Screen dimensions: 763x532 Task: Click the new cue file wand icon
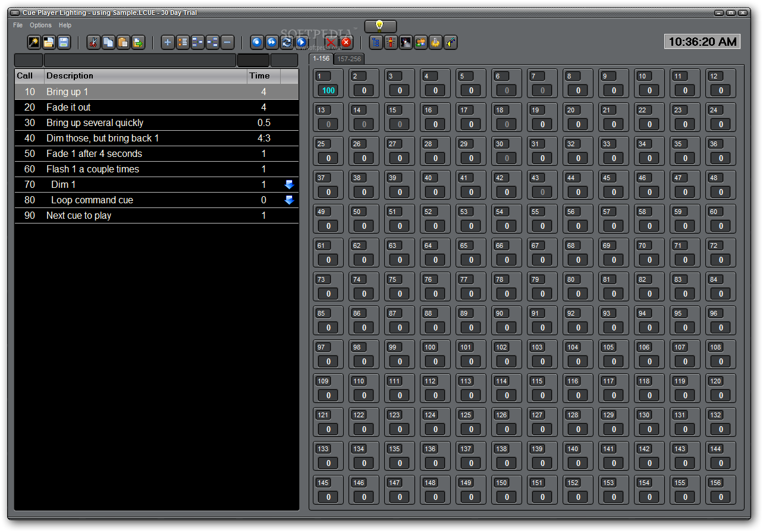pyautogui.click(x=34, y=42)
